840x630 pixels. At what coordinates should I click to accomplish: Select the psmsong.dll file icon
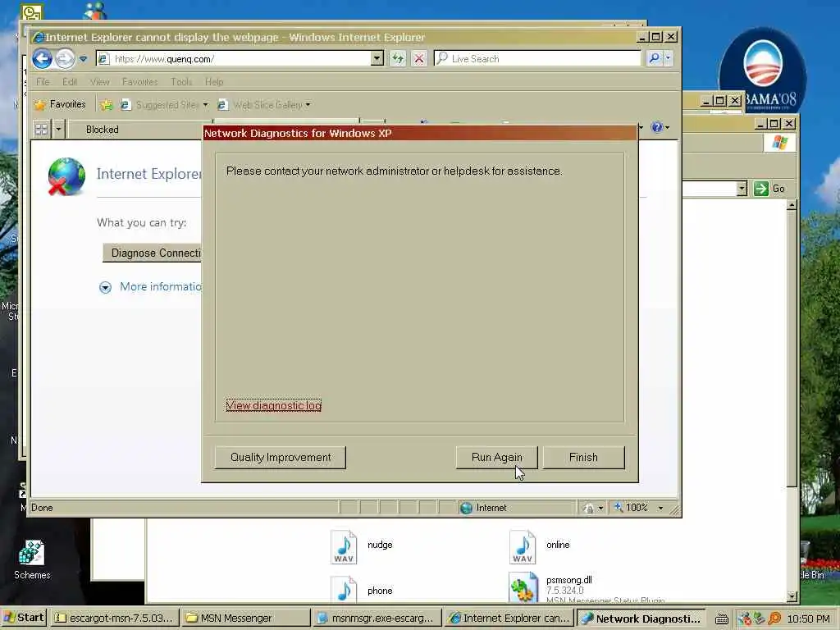click(523, 587)
